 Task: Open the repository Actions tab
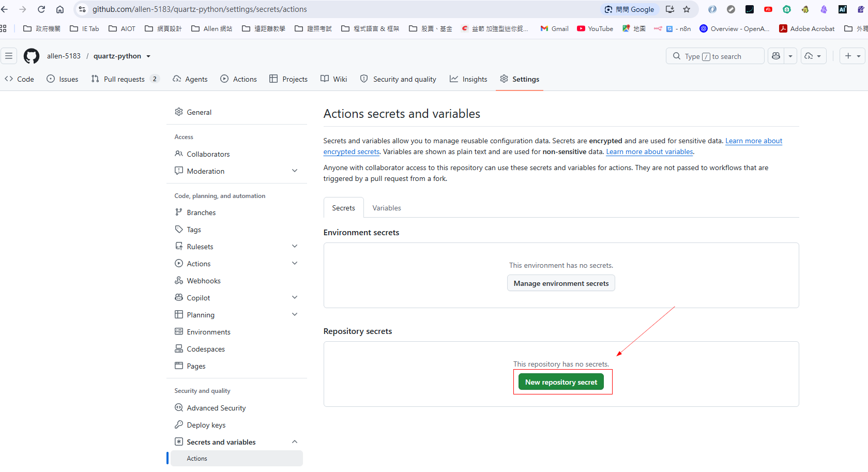[x=238, y=79]
